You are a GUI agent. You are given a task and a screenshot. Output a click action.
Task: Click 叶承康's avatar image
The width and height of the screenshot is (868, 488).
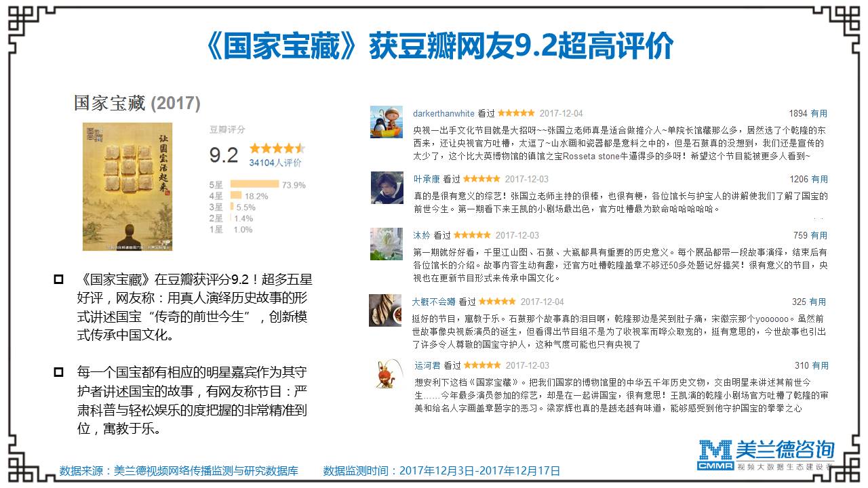[x=387, y=188]
